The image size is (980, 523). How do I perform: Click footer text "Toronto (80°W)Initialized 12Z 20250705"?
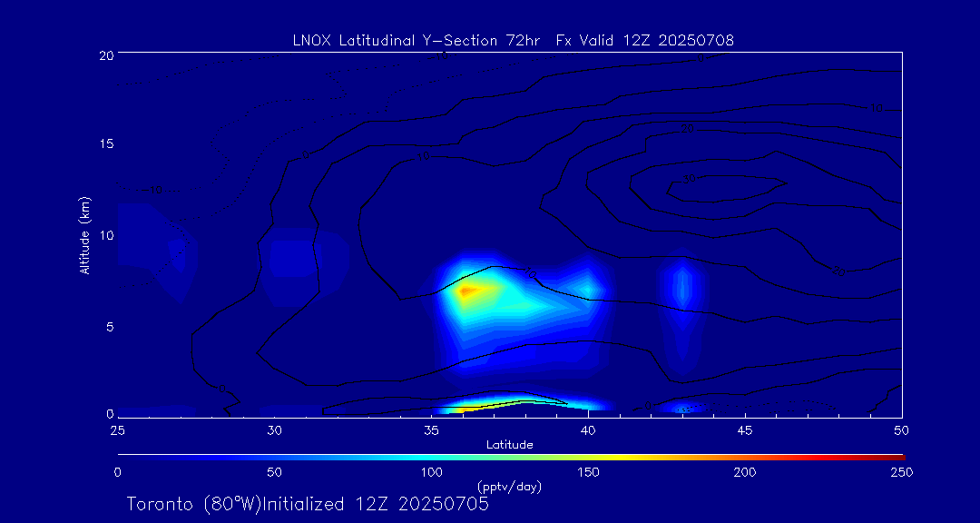click(308, 504)
